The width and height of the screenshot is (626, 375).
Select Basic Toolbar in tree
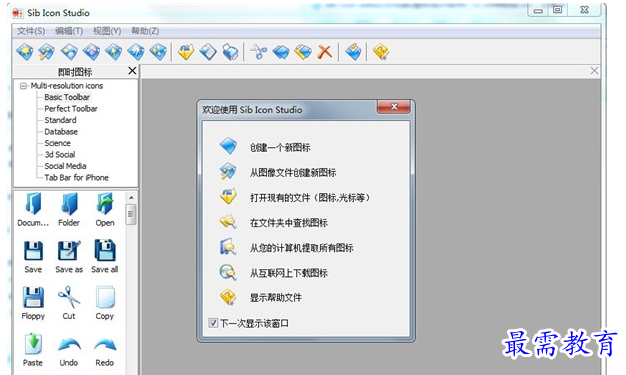coord(67,97)
